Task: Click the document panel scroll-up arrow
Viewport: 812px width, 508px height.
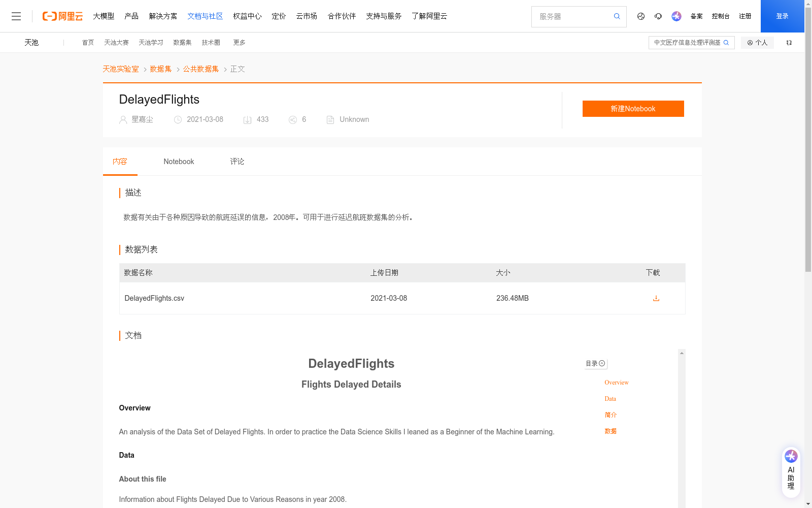Action: [682, 353]
